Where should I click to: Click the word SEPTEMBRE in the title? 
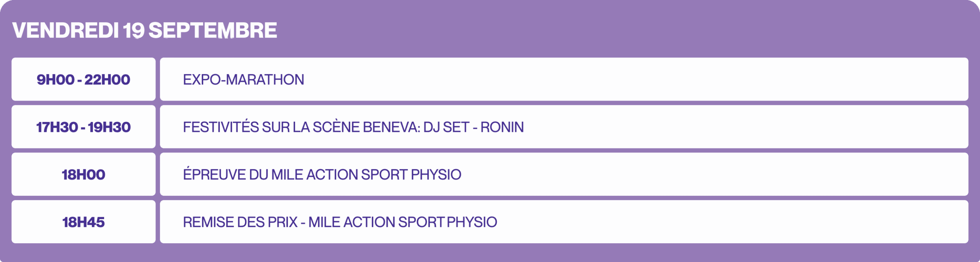pos(212,31)
